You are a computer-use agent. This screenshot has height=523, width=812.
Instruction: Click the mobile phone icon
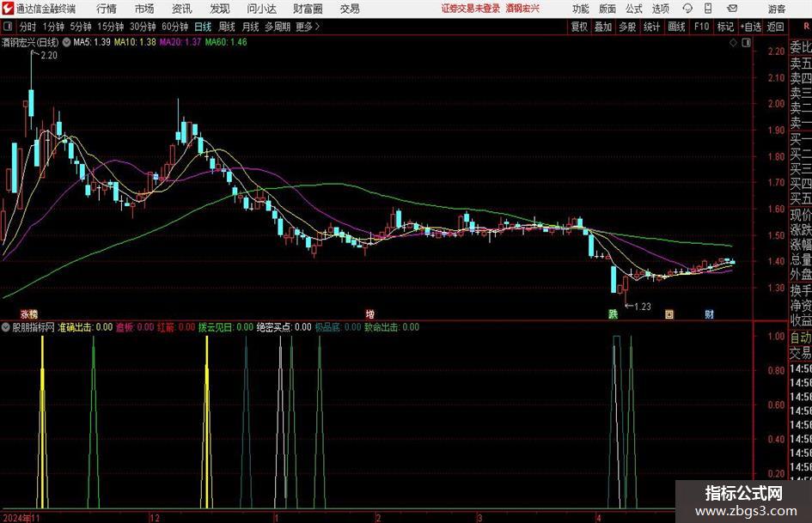pos(708,9)
